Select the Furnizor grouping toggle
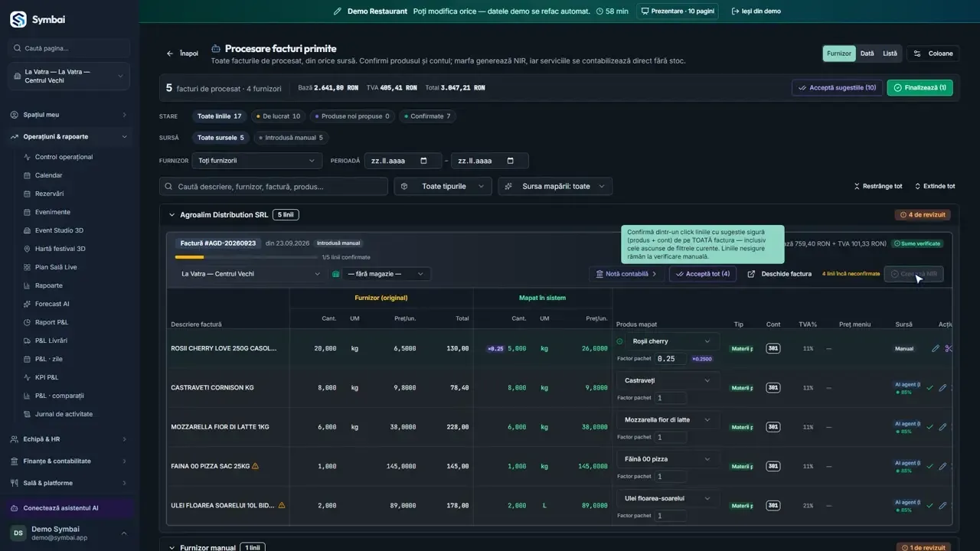The height and width of the screenshot is (551, 980). coord(839,54)
